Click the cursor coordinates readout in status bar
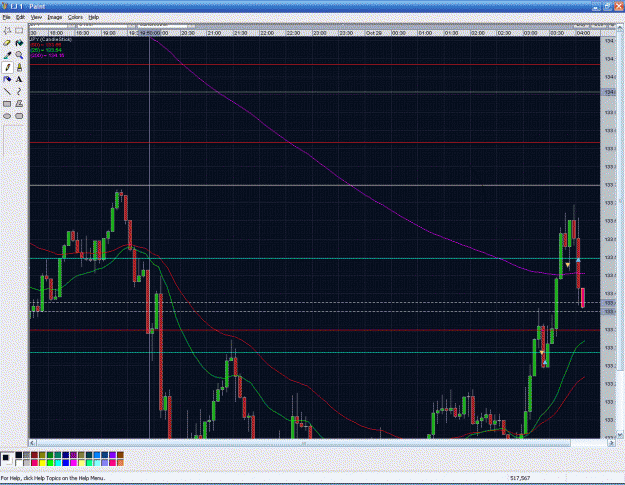Image resolution: width=625 pixels, height=485 pixels. point(520,478)
